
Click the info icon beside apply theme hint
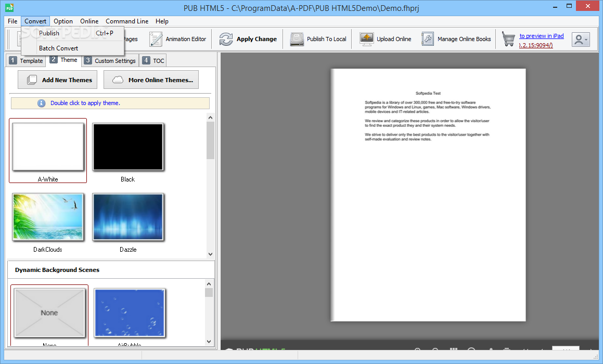[42, 103]
